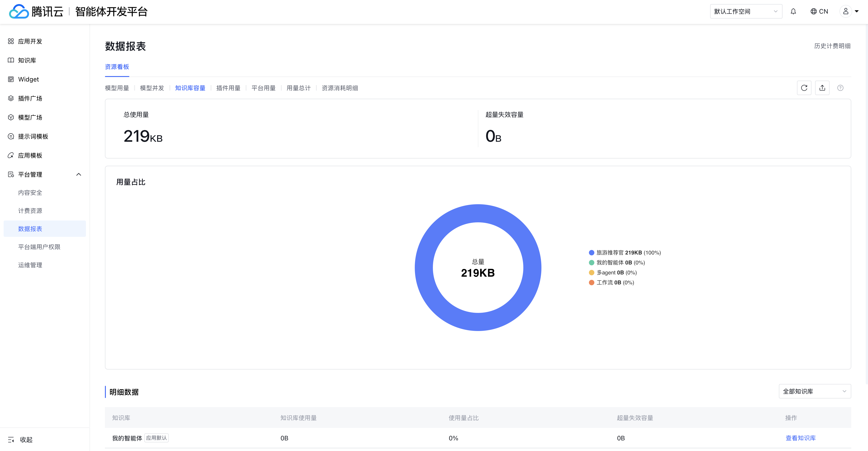
Task: Click the orange 工作流 legend color dot
Action: (x=591, y=283)
